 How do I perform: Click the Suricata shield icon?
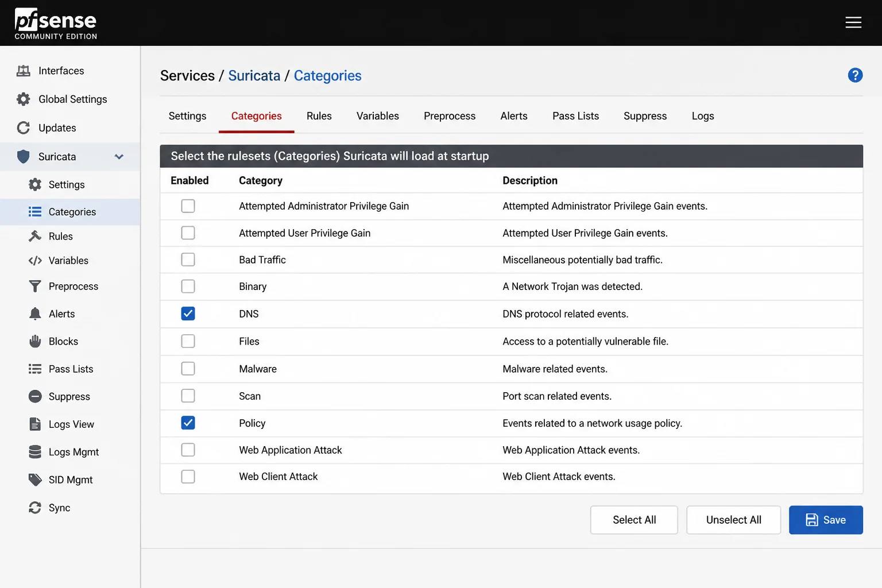(24, 156)
